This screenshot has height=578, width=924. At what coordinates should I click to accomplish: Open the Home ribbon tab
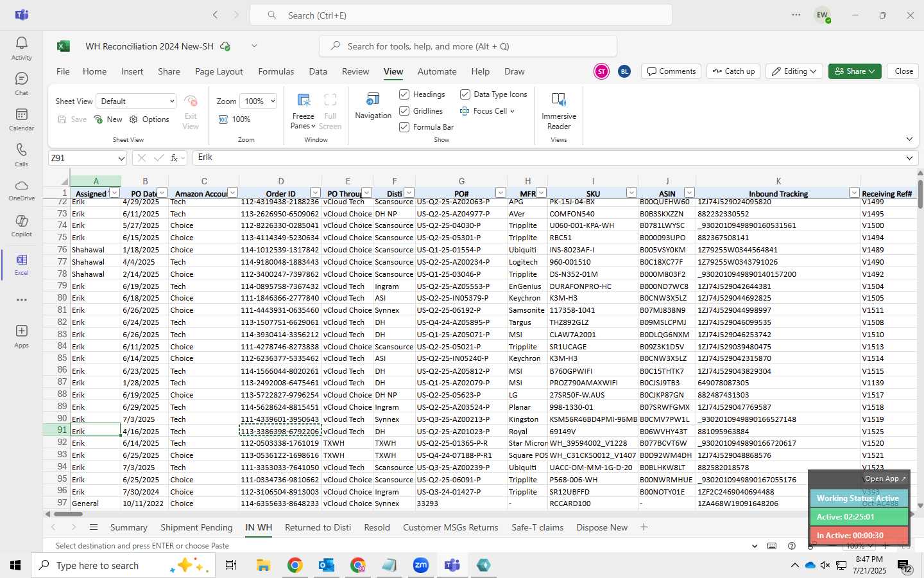[94, 71]
